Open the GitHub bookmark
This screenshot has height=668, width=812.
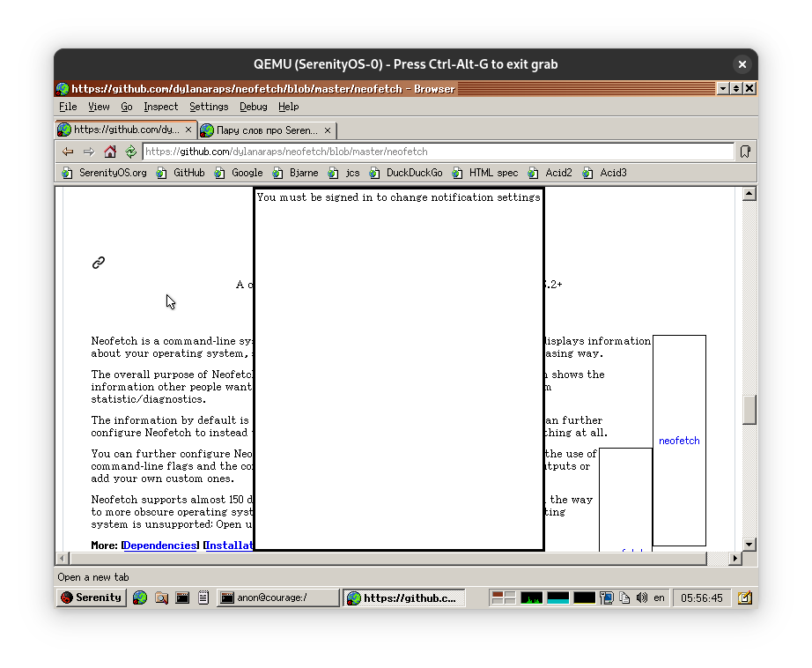click(181, 173)
